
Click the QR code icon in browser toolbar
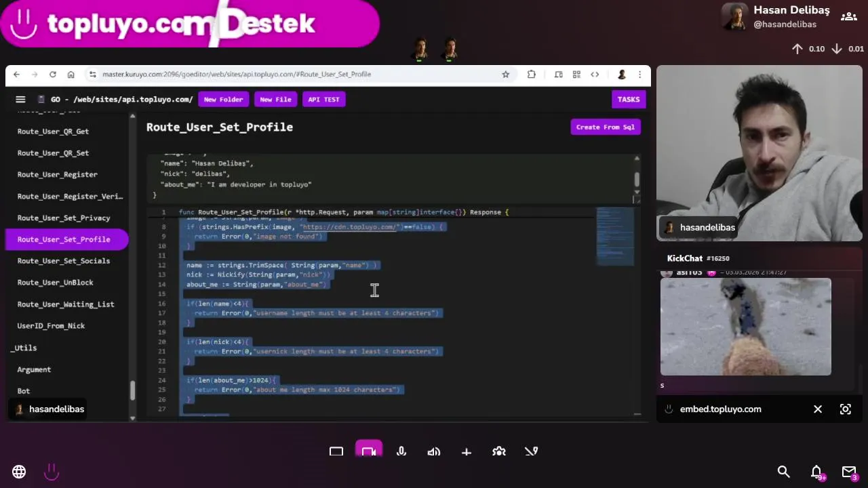tap(576, 75)
